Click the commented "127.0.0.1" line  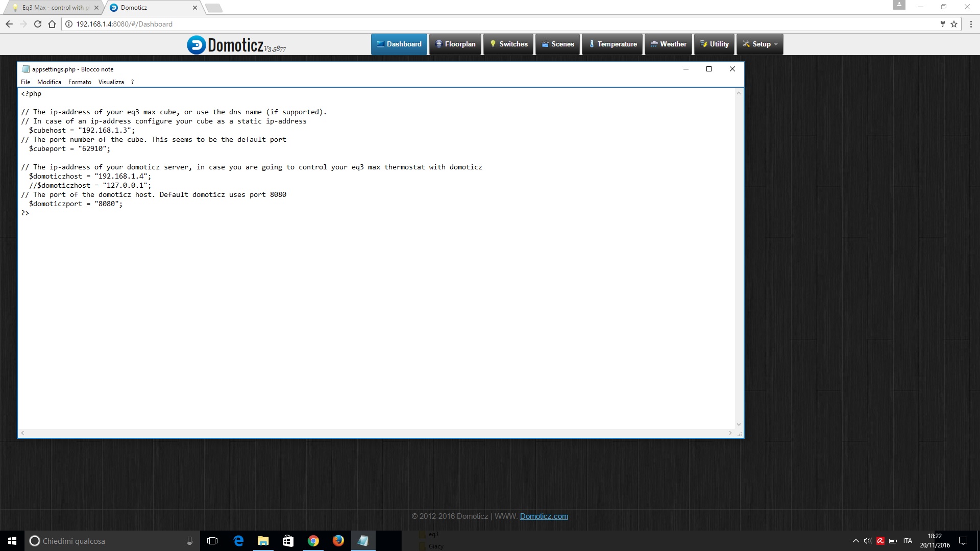click(90, 185)
